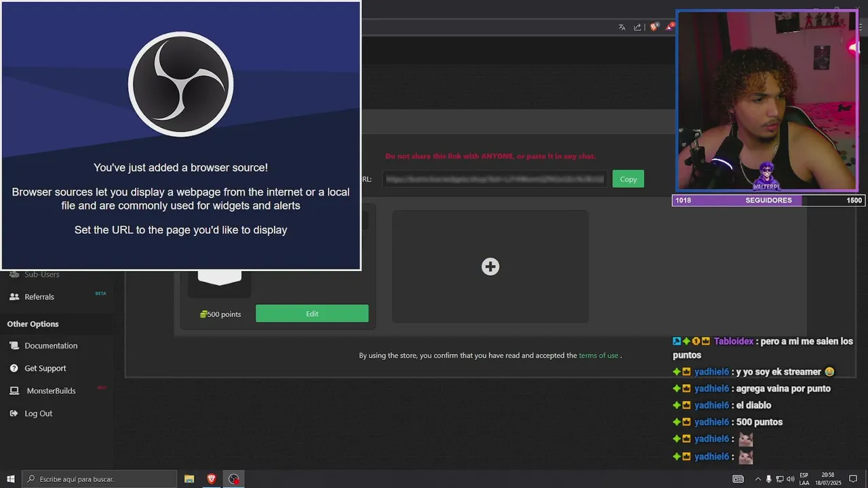Viewport: 868px width, 488px height.
Task: Click the blurred widget URL field
Action: (494, 179)
